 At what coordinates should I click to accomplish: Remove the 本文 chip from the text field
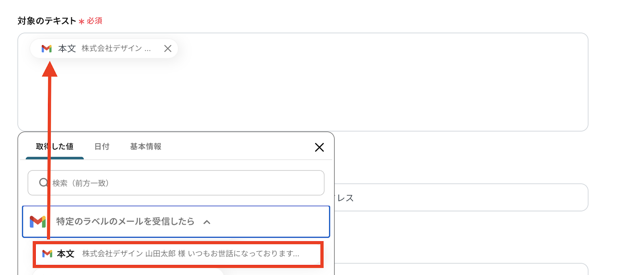coord(168,49)
